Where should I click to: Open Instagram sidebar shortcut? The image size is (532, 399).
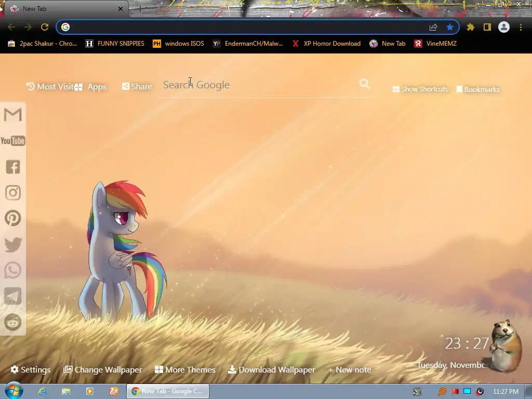tap(13, 193)
